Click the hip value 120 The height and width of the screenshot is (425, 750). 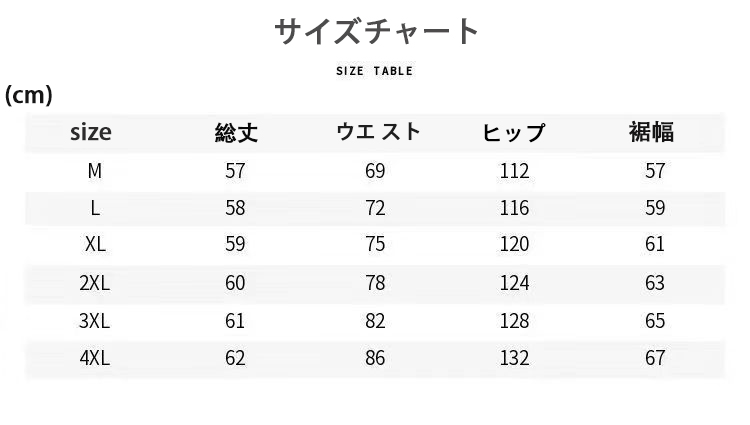click(514, 245)
